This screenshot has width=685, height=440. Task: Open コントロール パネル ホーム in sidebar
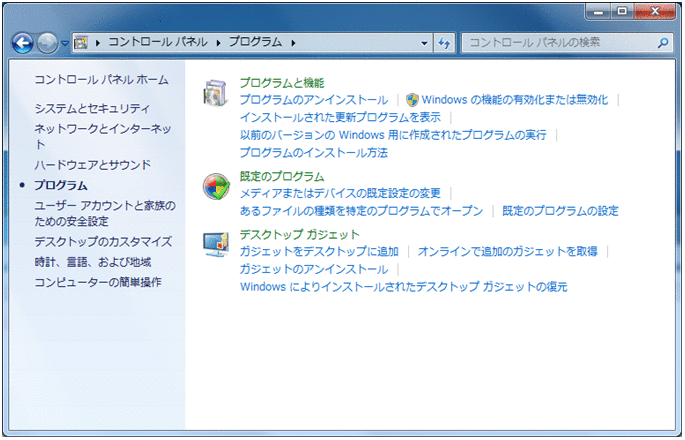click(x=101, y=80)
